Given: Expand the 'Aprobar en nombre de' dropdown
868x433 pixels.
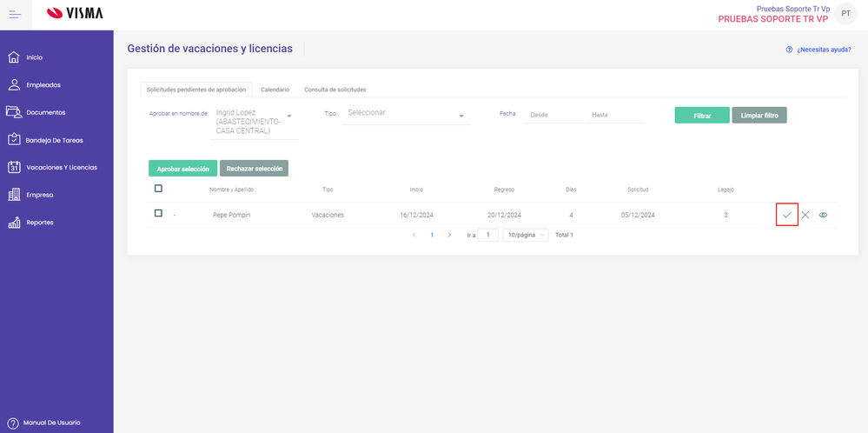Looking at the screenshot, I should pos(289,116).
